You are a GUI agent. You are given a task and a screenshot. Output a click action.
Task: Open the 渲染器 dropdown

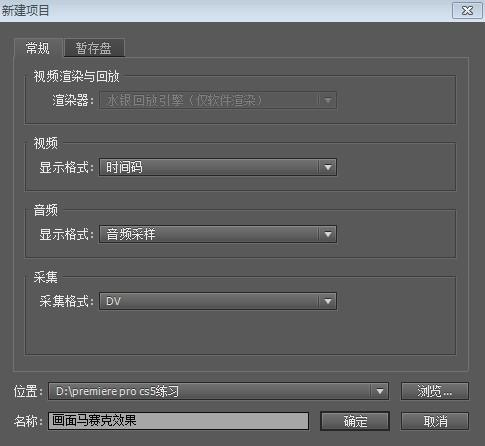click(218, 100)
